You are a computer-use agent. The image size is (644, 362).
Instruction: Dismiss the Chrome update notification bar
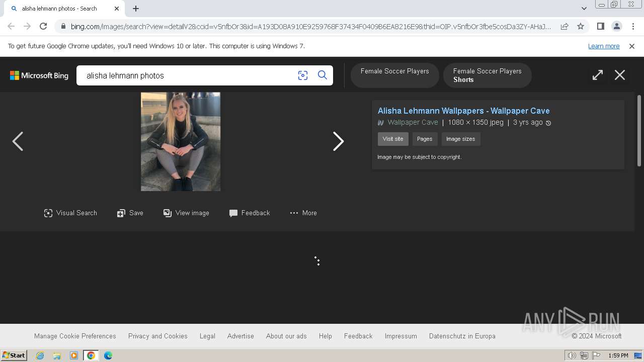coord(632,46)
